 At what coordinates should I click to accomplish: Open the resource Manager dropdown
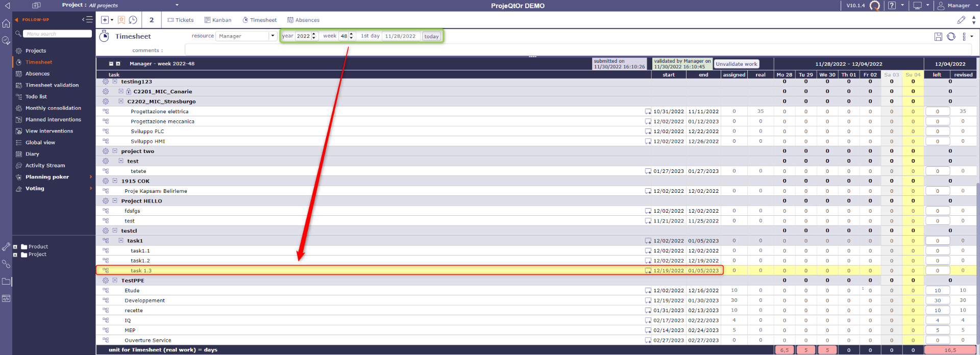[273, 36]
